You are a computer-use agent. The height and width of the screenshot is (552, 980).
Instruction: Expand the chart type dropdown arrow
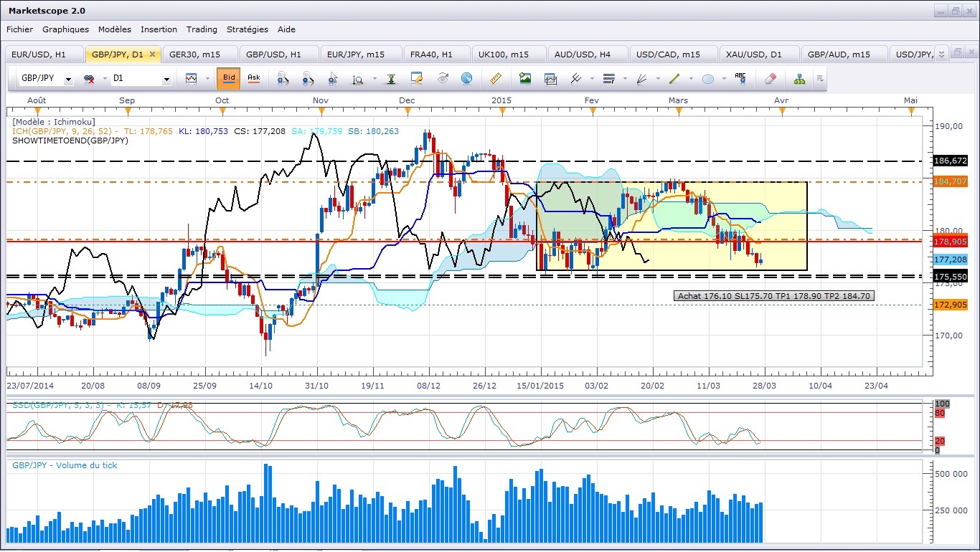[207, 79]
